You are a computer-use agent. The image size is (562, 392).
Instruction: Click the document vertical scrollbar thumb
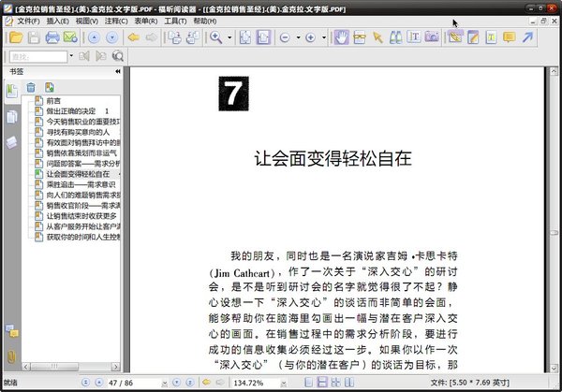(x=554, y=233)
